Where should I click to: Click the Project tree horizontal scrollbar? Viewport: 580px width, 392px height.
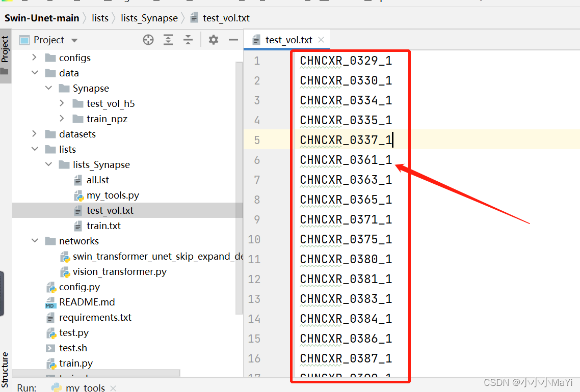[x=96, y=373]
